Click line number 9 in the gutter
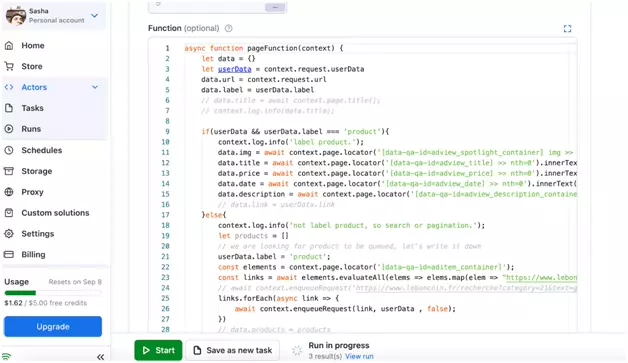 (x=167, y=131)
